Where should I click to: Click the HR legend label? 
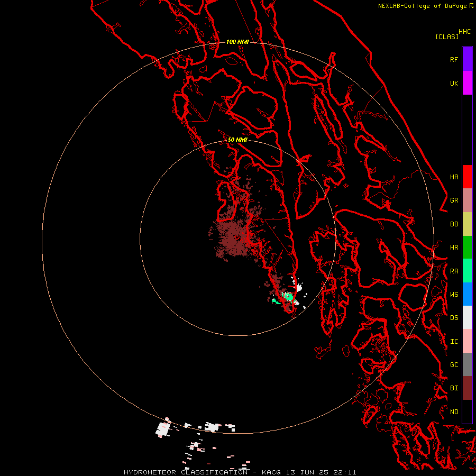click(454, 248)
